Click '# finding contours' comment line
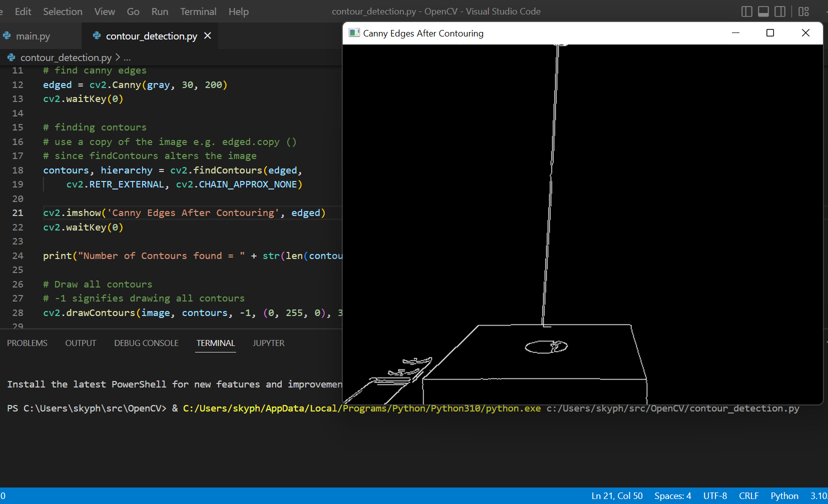The width and height of the screenshot is (828, 504). coord(95,127)
